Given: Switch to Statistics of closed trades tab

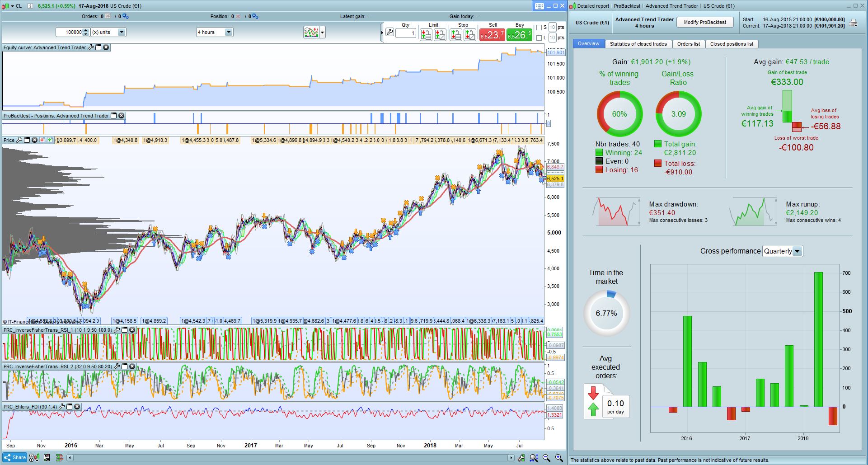Looking at the screenshot, I should (x=638, y=44).
